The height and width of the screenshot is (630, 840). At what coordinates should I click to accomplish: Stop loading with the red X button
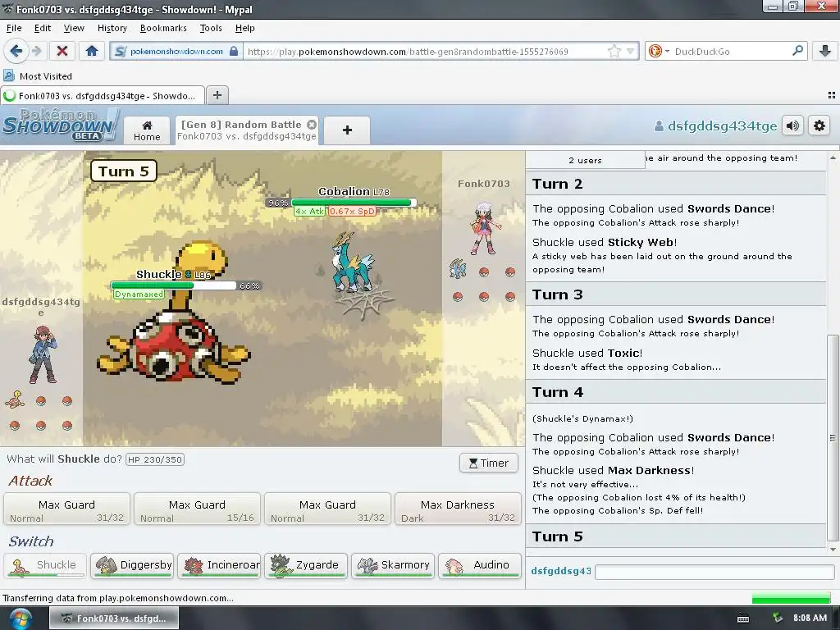[x=62, y=51]
